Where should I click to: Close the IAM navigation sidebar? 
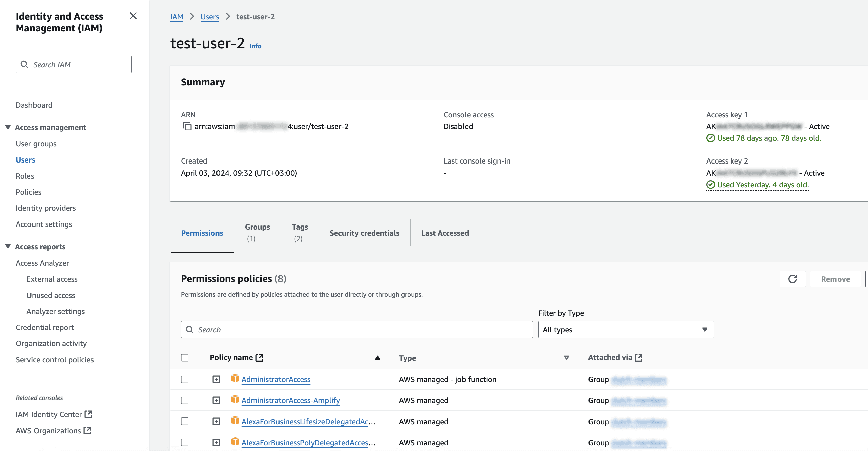point(133,16)
